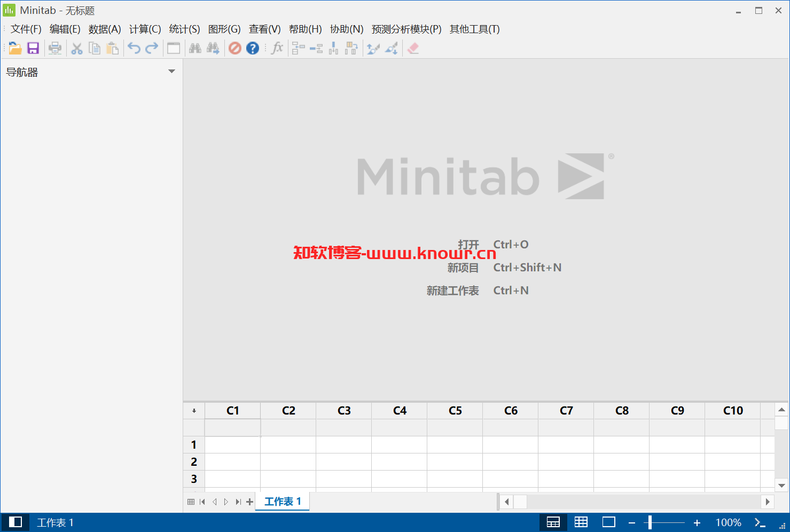Open the 其他工具(T) menu

coord(474,29)
